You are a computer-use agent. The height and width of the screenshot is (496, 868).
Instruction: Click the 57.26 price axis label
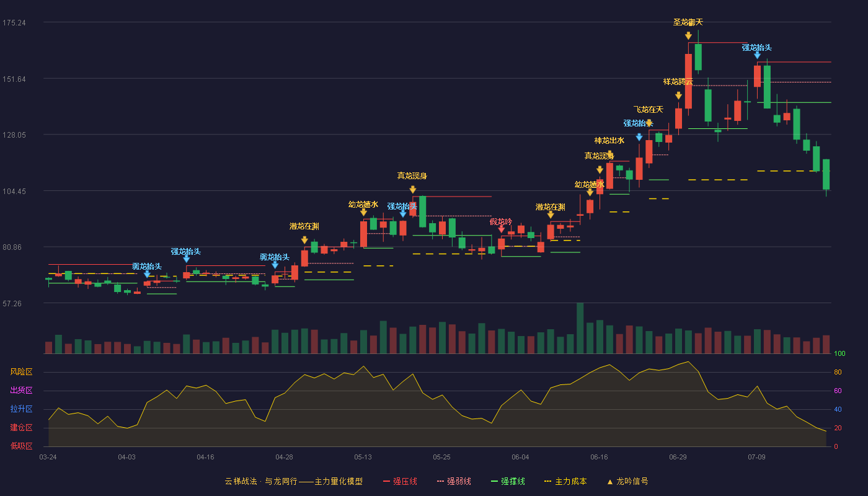[x=14, y=304]
